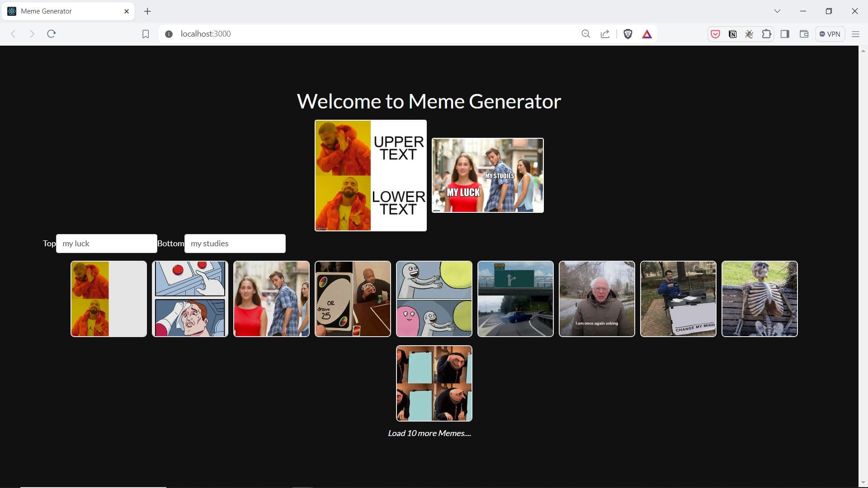Select the Bernie once again asking template

pyautogui.click(x=597, y=299)
